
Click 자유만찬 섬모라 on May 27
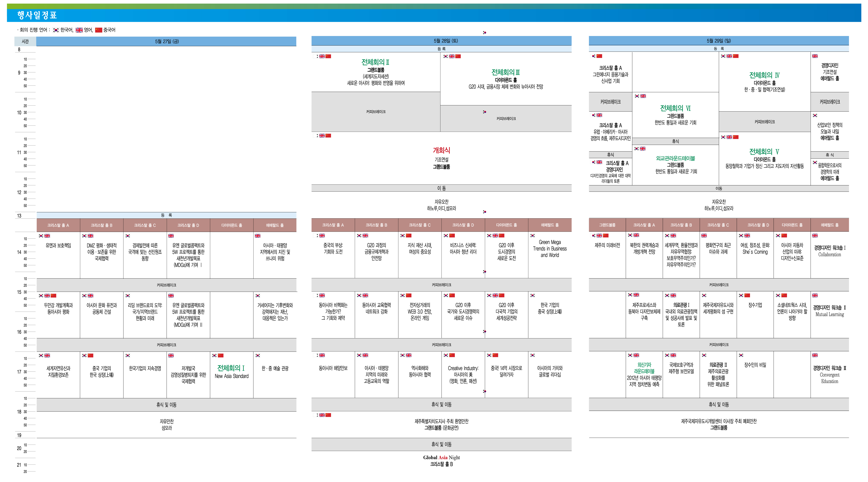[166, 425]
